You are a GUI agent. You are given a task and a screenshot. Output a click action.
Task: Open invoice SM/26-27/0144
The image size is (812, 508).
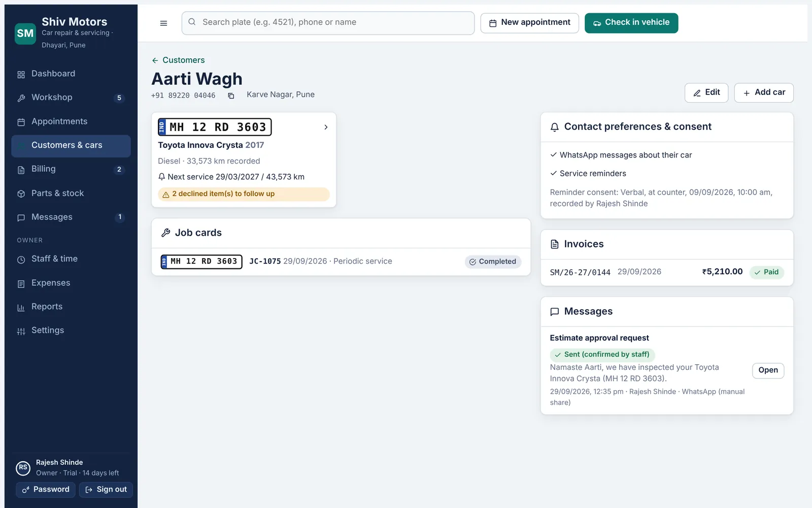pos(667,272)
